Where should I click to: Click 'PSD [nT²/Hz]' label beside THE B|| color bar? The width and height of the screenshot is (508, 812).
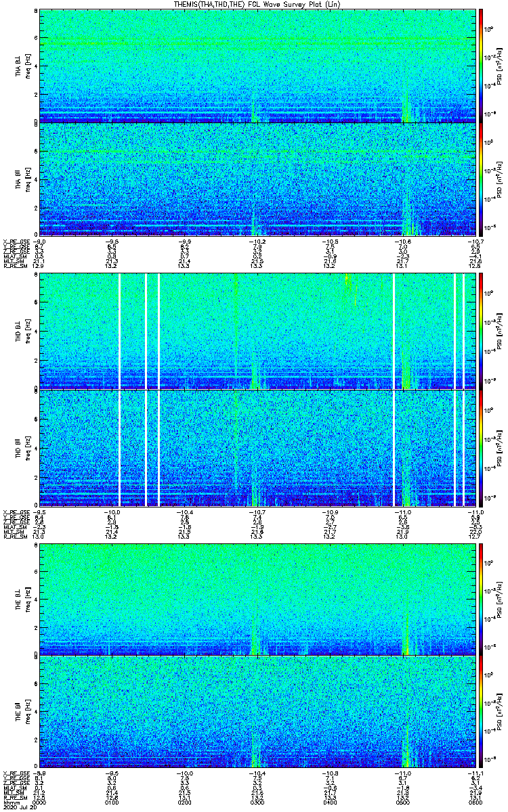coord(499,712)
